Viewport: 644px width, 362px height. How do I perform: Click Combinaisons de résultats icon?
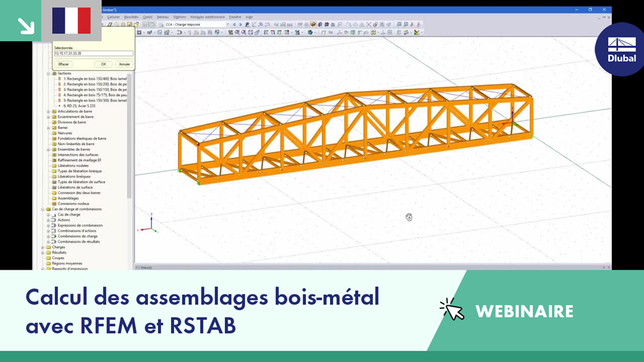coord(54,242)
